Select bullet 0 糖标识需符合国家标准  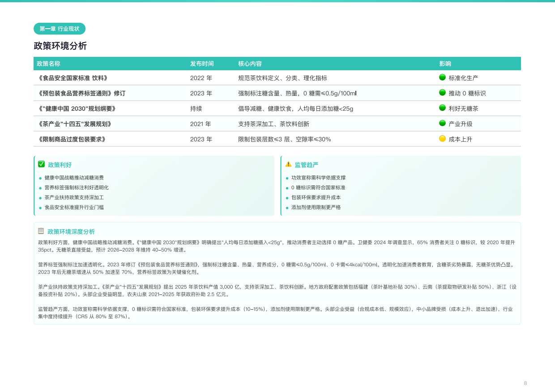[x=318, y=187]
